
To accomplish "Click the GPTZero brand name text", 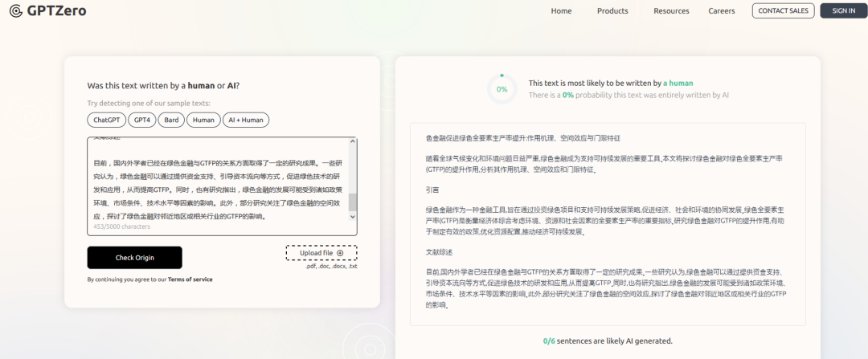I will (x=56, y=10).
